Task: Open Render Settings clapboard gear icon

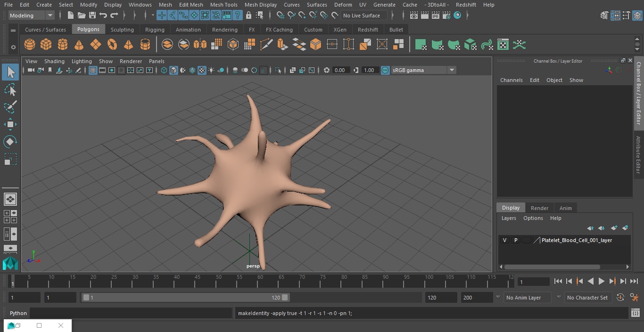Action: click(x=446, y=16)
